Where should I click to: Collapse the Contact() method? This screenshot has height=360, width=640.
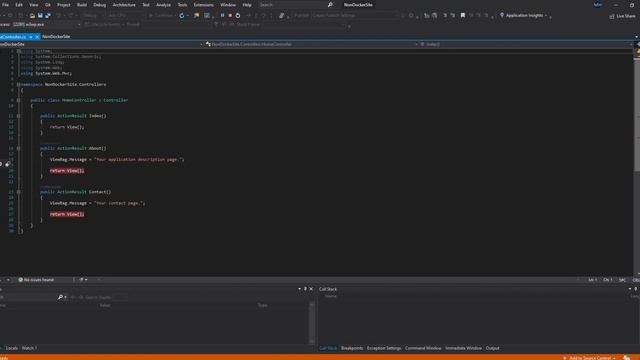[18, 192]
